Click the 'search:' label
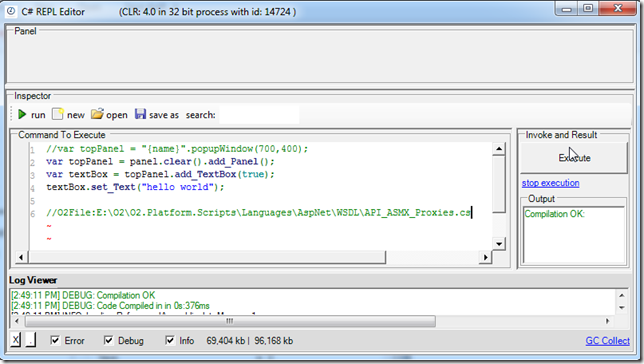Viewport: 644px width, 364px height. [x=200, y=115]
